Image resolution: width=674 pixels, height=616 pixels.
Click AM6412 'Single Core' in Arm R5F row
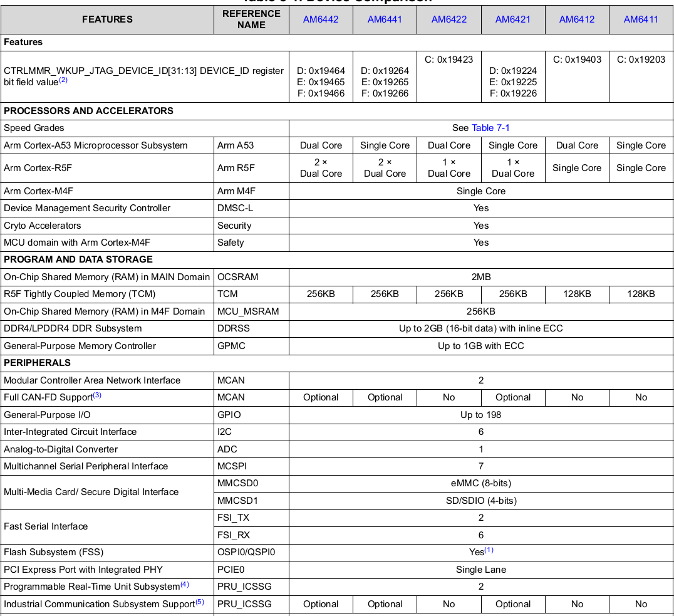pyautogui.click(x=577, y=168)
